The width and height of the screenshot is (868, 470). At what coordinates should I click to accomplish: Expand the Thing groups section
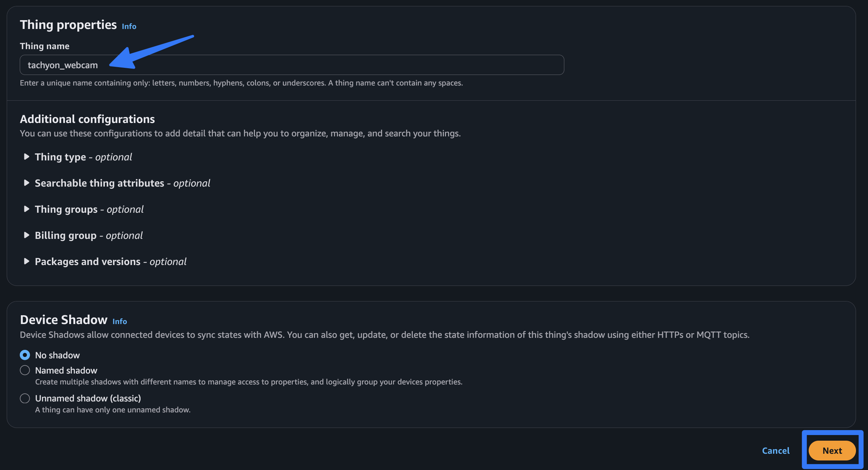(26, 209)
